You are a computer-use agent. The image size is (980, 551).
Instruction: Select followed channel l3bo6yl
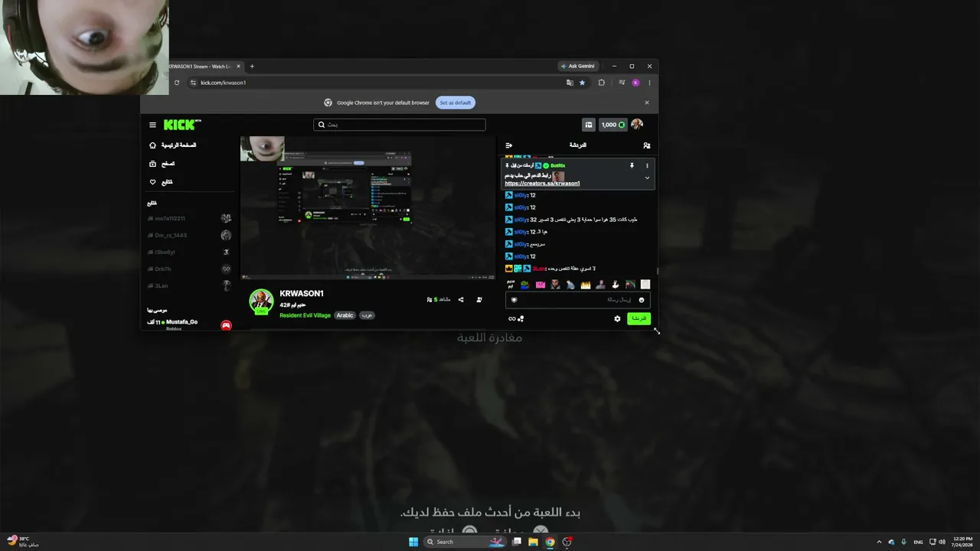point(190,253)
